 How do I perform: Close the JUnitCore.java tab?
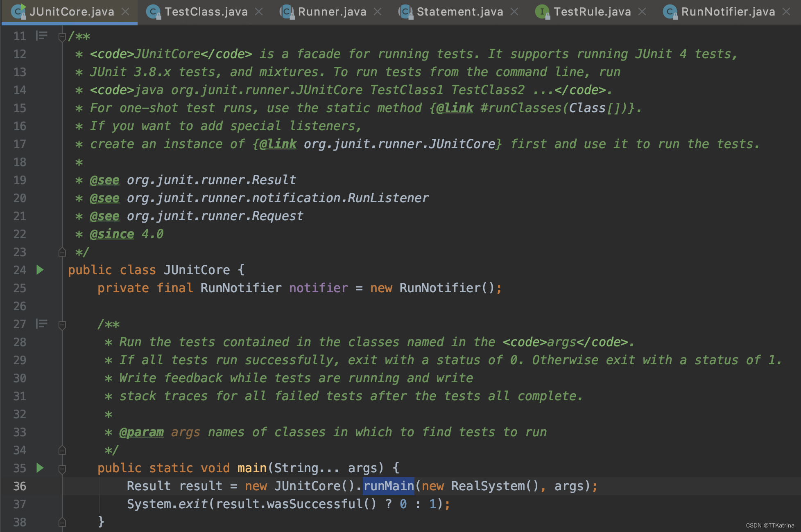[x=126, y=11]
